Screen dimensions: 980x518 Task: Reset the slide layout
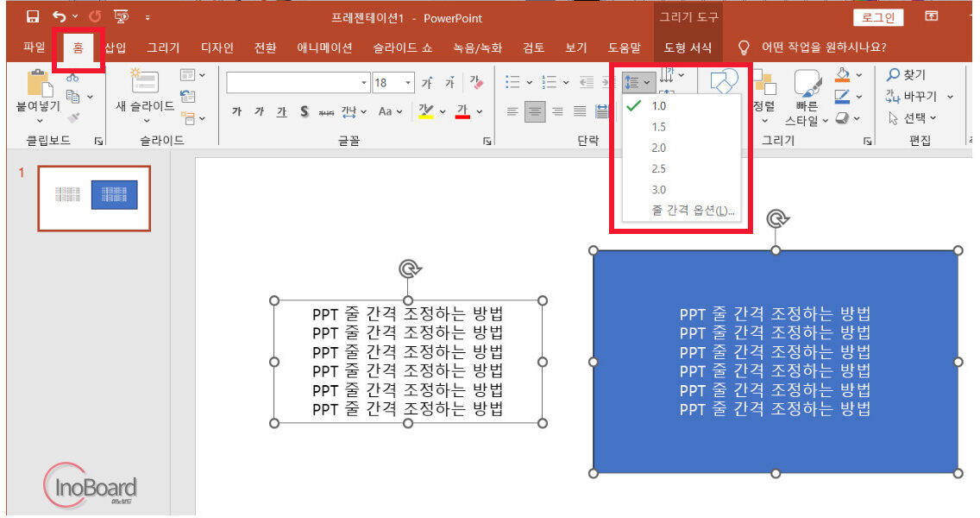[187, 97]
